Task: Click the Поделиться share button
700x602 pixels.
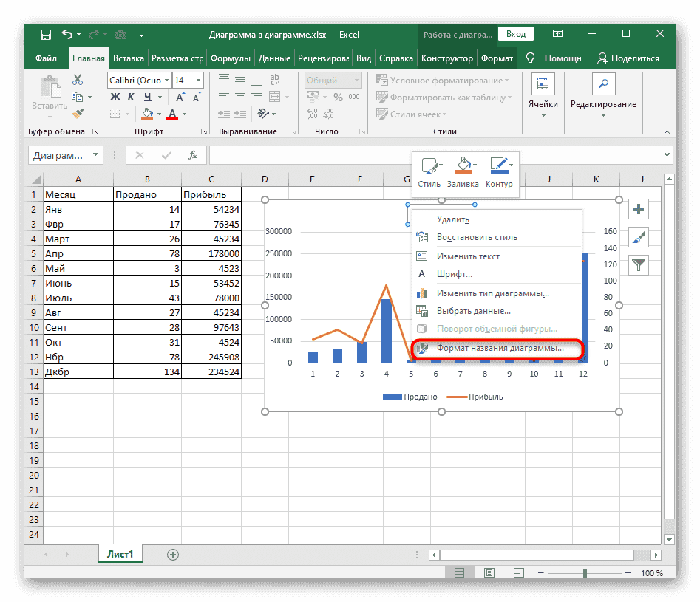Action: coord(628,58)
